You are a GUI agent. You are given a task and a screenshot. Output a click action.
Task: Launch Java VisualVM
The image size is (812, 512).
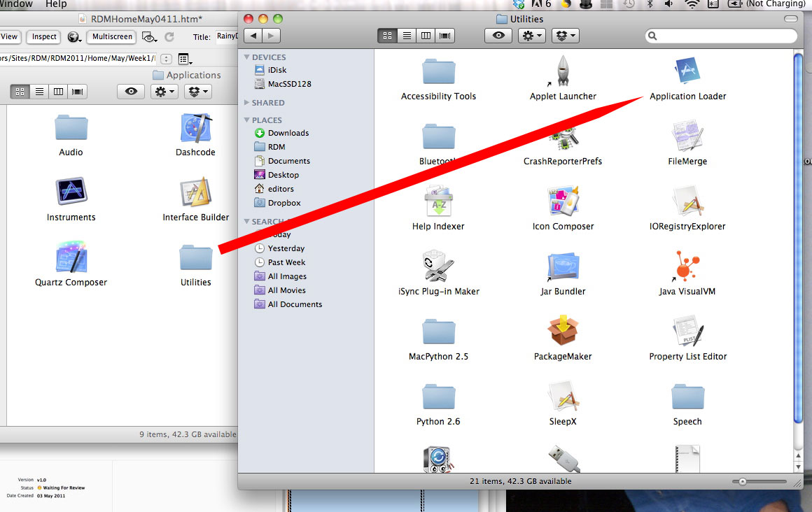[x=687, y=266]
